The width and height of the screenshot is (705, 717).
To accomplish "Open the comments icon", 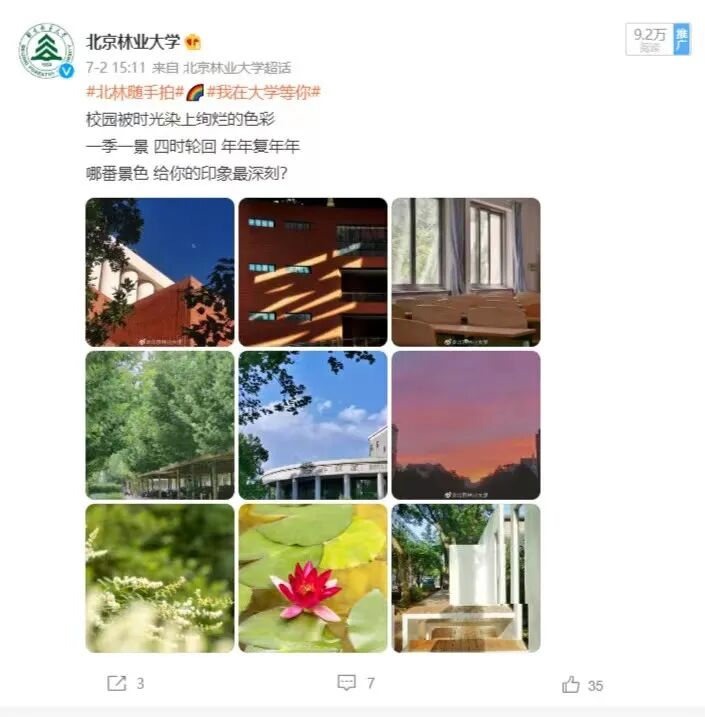I will (x=347, y=683).
